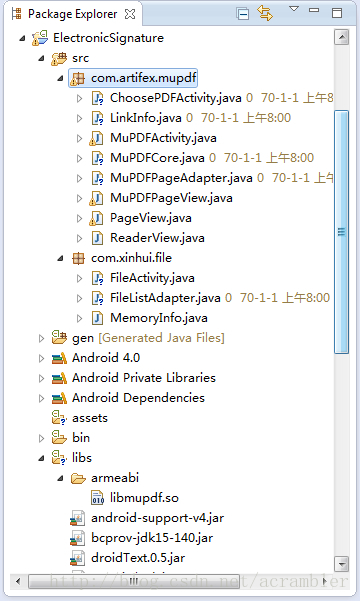
Task: Click the Android 4.0 library icon
Action: 59,358
